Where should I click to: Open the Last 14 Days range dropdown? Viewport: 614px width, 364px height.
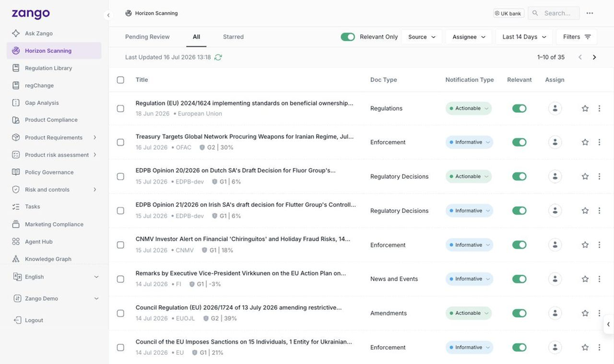524,37
